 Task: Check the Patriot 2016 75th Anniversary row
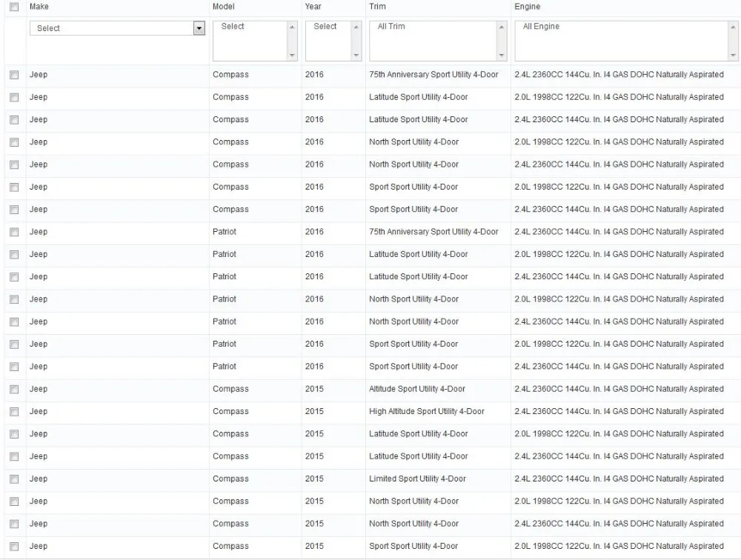tap(14, 232)
